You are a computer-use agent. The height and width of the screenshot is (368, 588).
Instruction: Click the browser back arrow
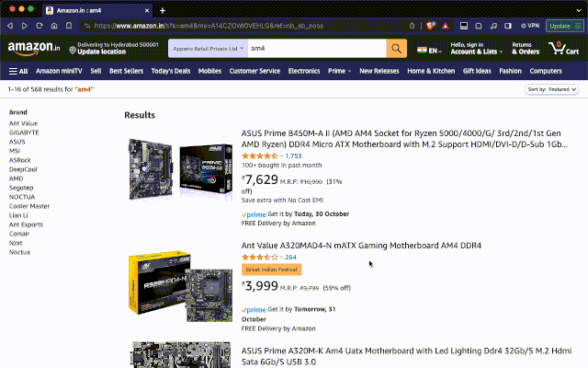click(10, 26)
